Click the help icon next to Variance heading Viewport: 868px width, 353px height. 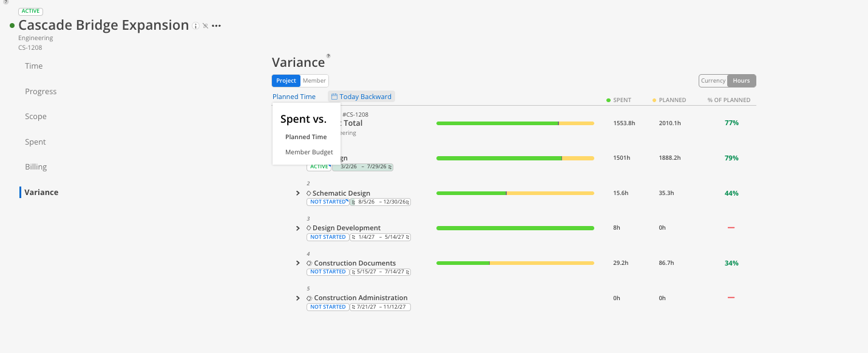(328, 56)
